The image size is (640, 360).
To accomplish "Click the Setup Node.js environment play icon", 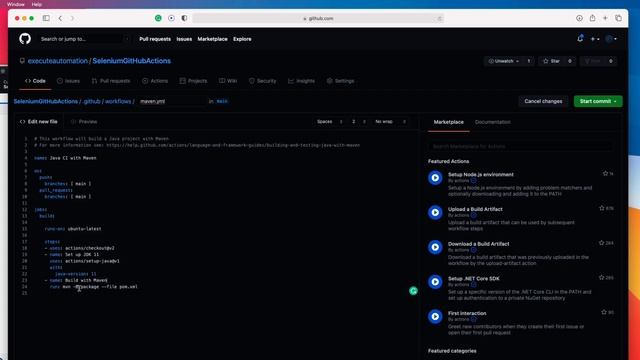I will tap(435, 178).
